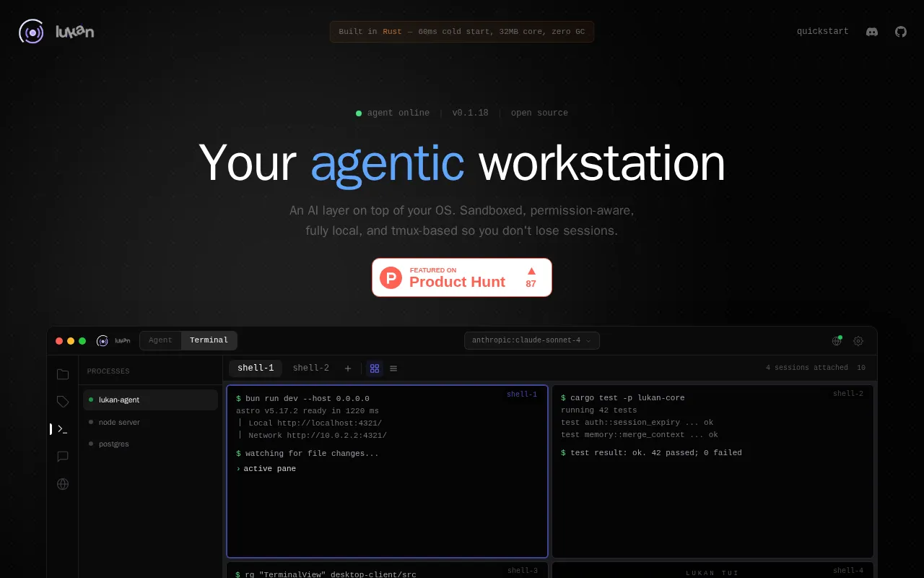Click the agent online status text
The image size is (924, 578).
tap(398, 113)
